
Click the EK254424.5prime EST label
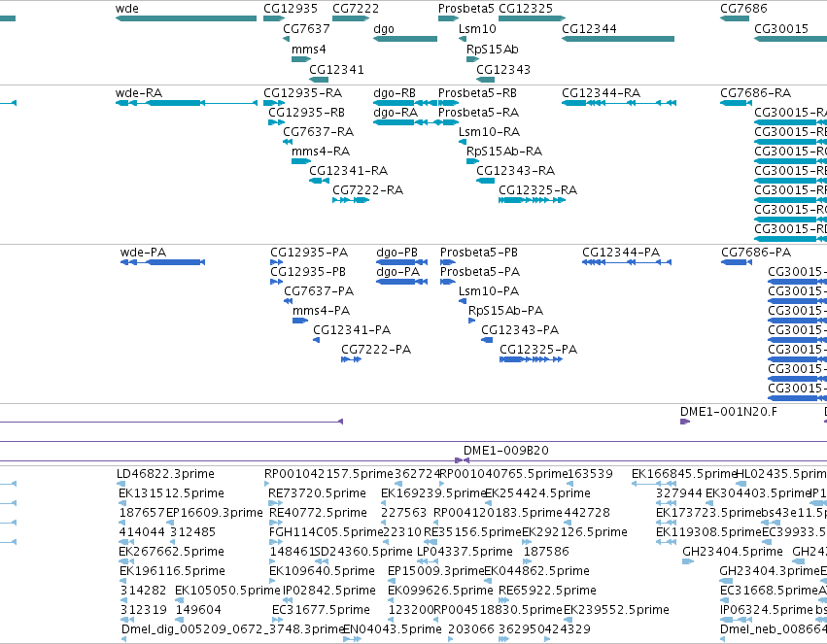pyautogui.click(x=537, y=493)
